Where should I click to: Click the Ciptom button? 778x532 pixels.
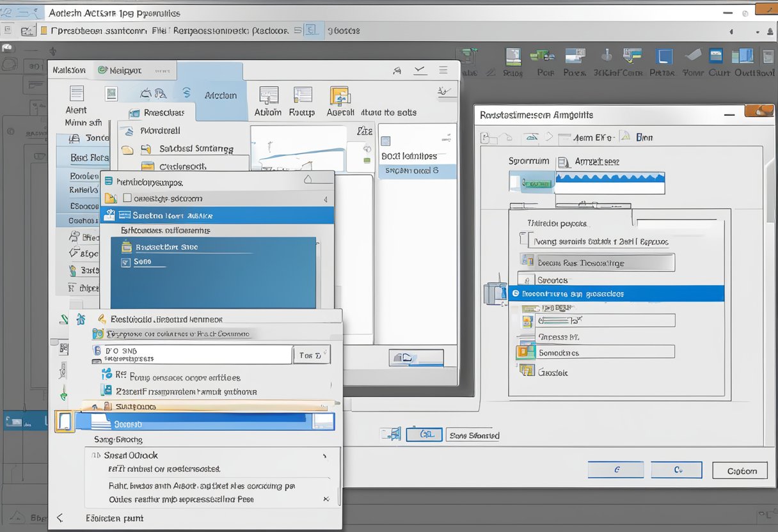pos(742,471)
